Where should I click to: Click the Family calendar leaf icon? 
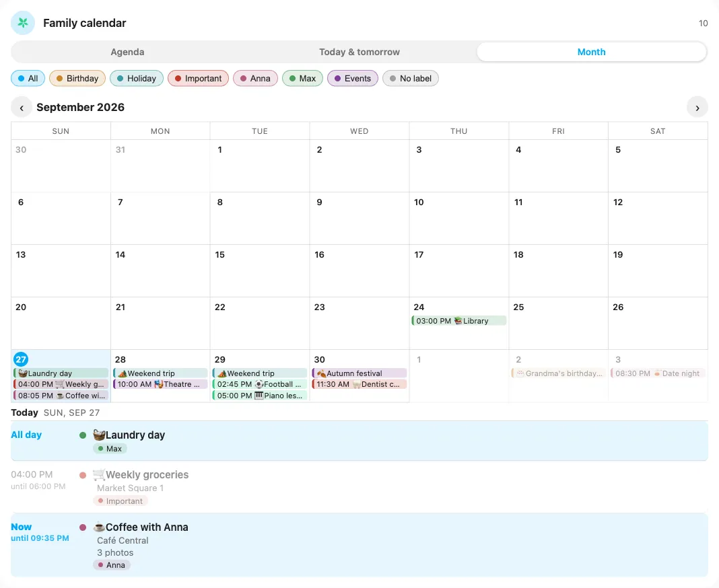point(23,23)
